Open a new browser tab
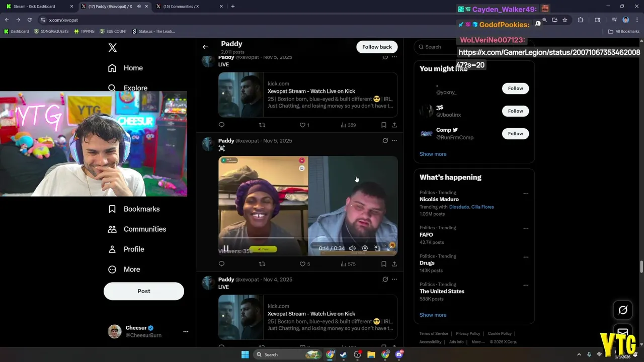The width and height of the screenshot is (644, 362). coord(233,7)
